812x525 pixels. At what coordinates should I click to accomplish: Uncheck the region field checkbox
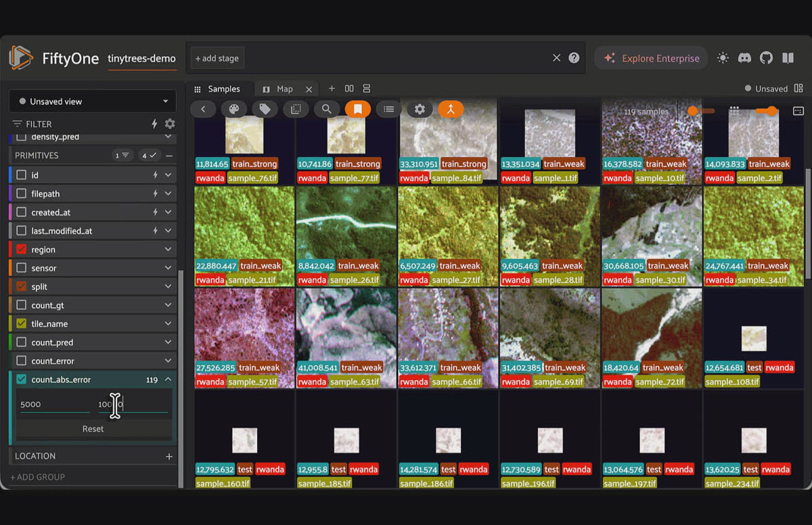(x=22, y=250)
